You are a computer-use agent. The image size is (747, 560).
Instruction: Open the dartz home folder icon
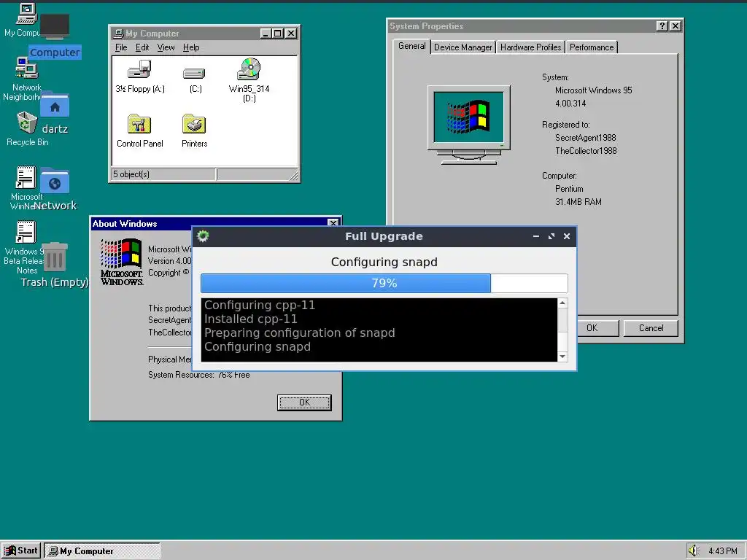[55, 104]
